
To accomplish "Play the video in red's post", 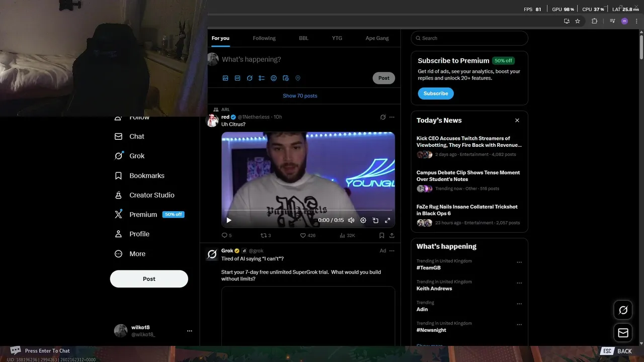I will (229, 220).
